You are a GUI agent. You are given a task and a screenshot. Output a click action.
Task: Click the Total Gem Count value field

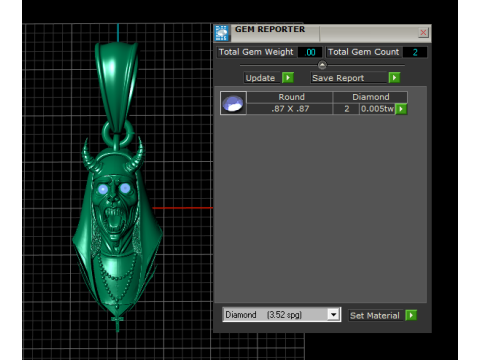point(415,52)
